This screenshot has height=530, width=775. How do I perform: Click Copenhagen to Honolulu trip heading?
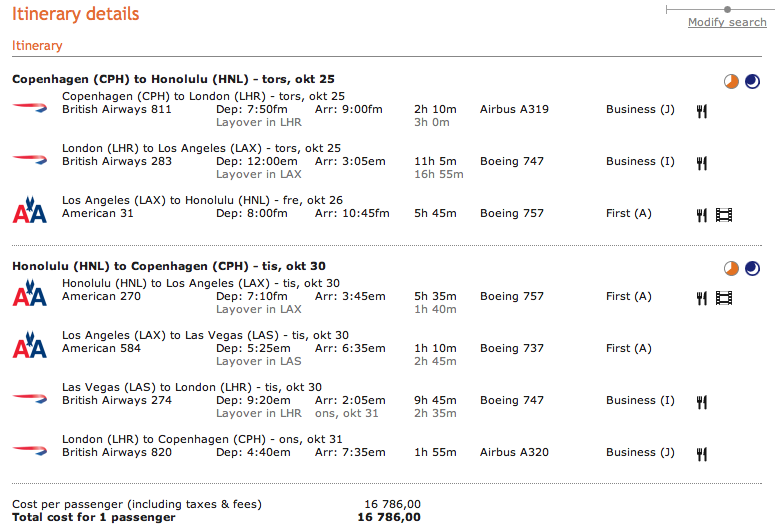click(x=173, y=79)
